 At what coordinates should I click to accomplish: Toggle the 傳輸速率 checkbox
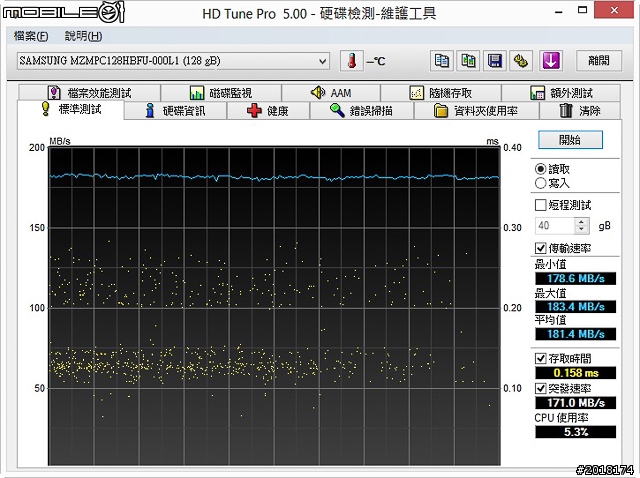[x=540, y=248]
